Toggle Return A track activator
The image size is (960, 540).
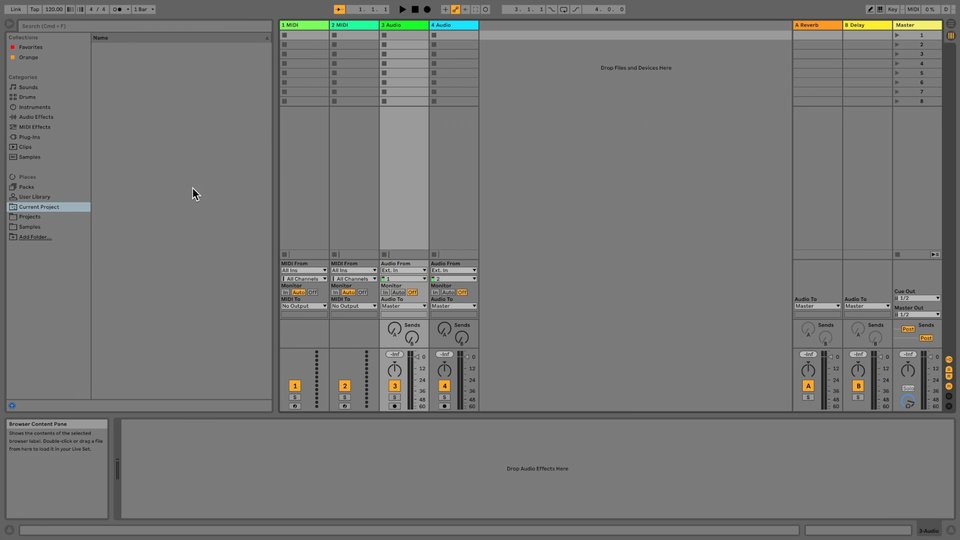808,386
